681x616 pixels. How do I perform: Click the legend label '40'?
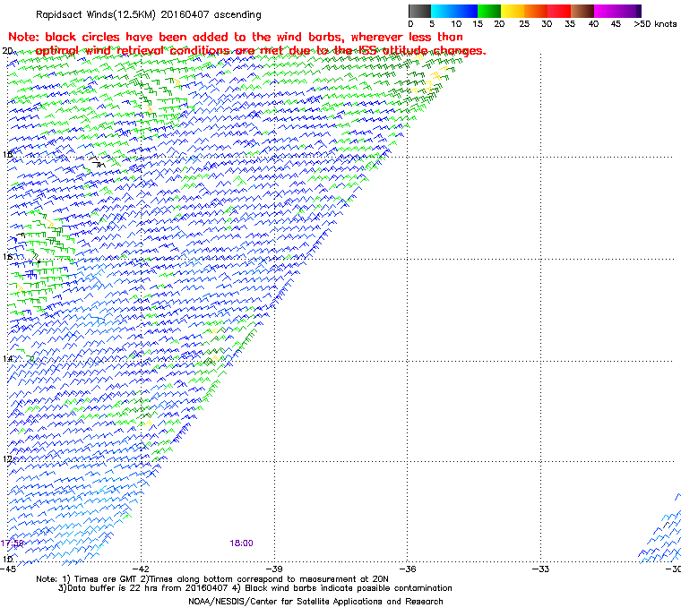593,24
